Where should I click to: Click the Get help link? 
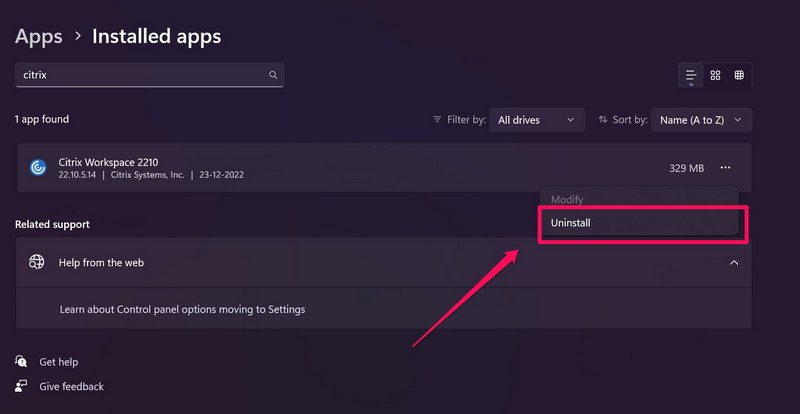tap(58, 362)
